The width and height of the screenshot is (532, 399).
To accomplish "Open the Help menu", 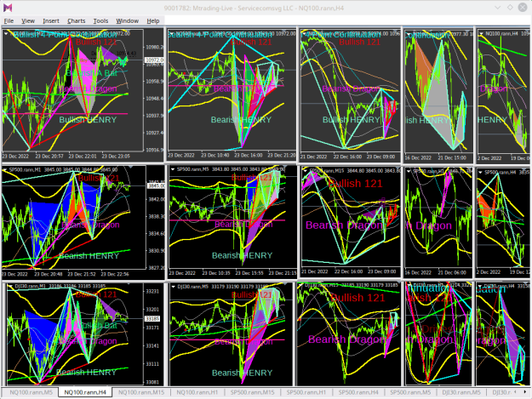I will click(153, 20).
